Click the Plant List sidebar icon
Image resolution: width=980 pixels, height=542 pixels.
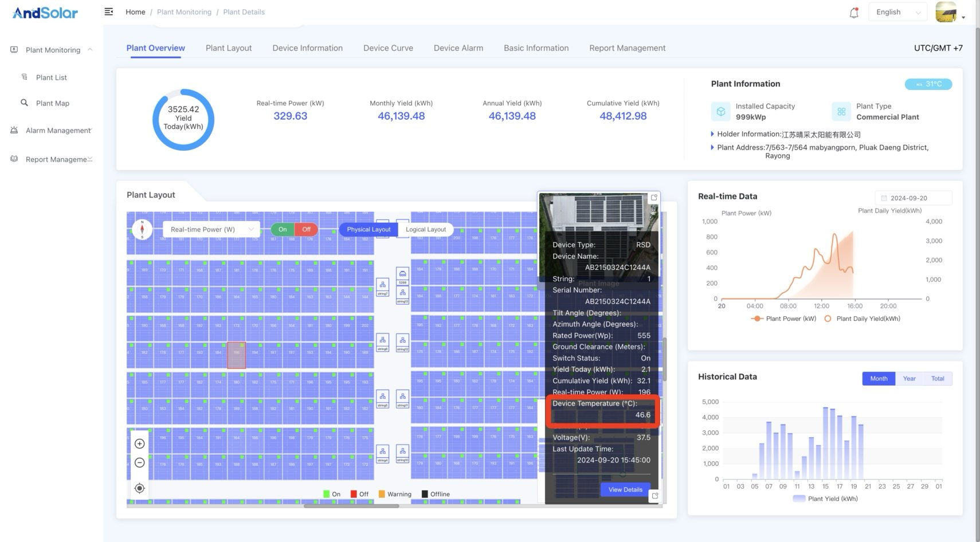click(x=25, y=77)
